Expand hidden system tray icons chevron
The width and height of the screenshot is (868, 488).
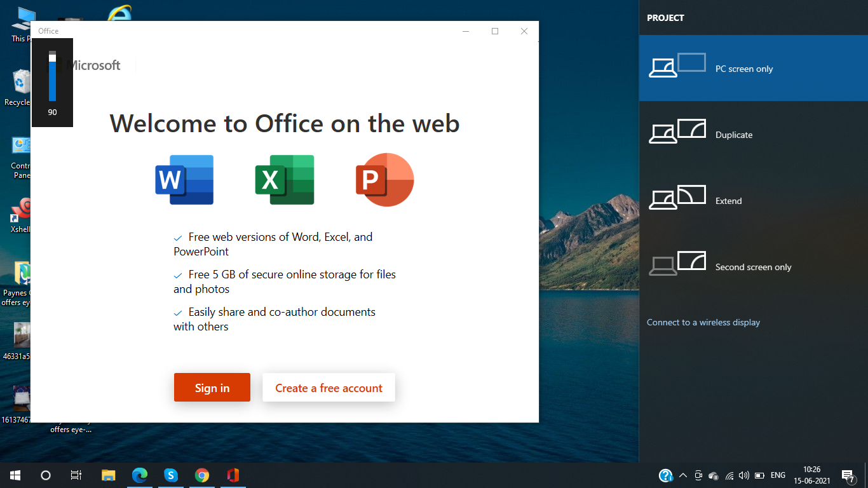[683, 475]
